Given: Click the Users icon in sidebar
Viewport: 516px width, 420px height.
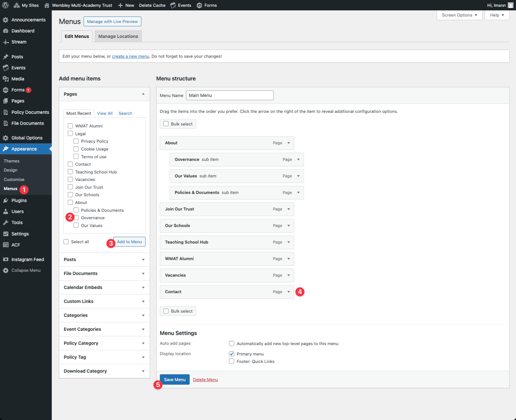Looking at the screenshot, I should point(6,211).
